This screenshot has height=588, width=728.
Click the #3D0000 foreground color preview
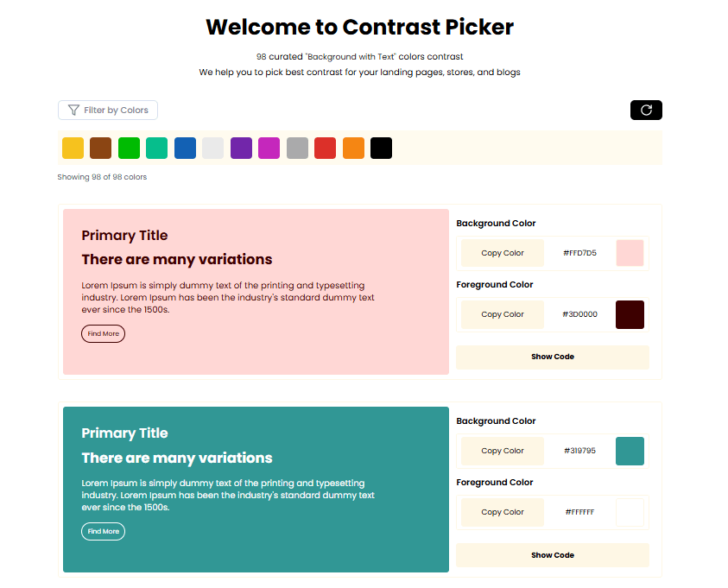coord(630,314)
